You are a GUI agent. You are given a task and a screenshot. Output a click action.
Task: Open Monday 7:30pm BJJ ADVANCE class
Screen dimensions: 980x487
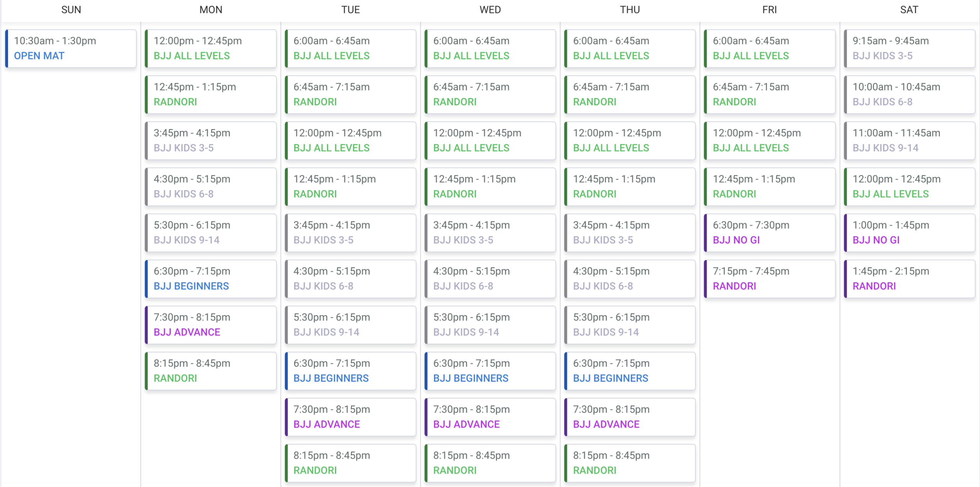tap(211, 325)
